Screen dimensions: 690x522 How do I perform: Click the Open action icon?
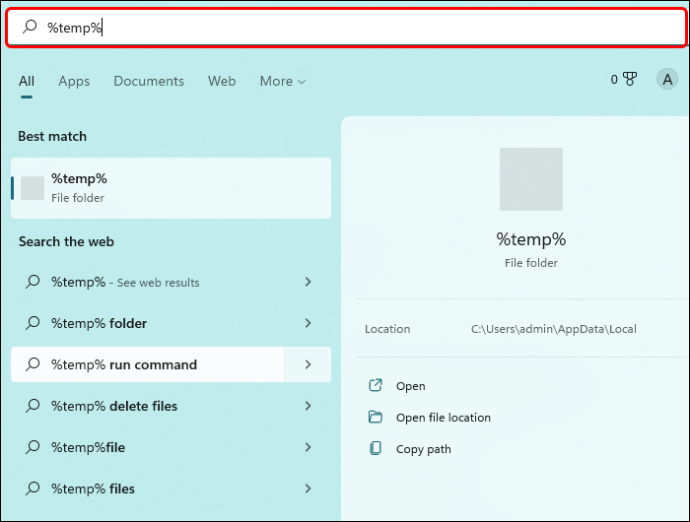point(375,386)
